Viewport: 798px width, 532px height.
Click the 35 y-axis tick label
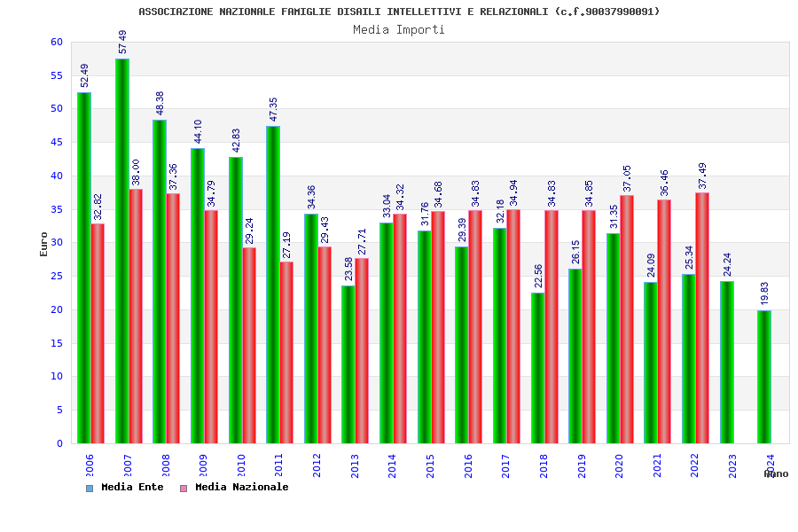click(x=57, y=209)
